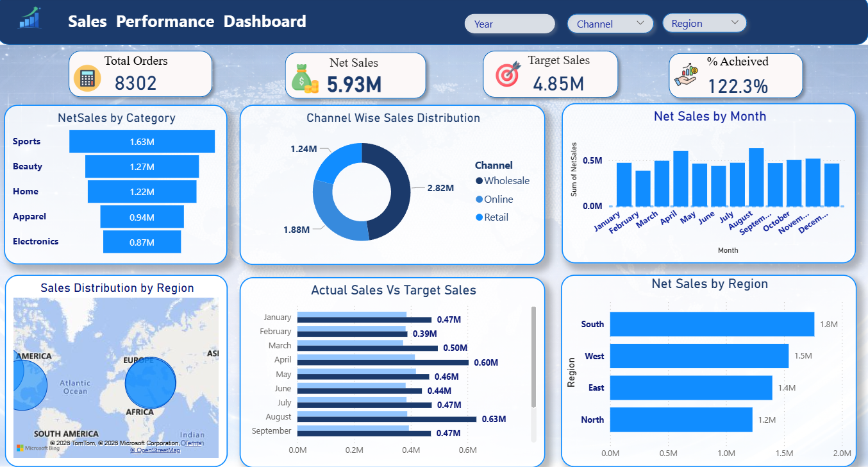The height and width of the screenshot is (467, 868).
Task: Click the March 0.50M actual sales bar
Action: coord(368,348)
